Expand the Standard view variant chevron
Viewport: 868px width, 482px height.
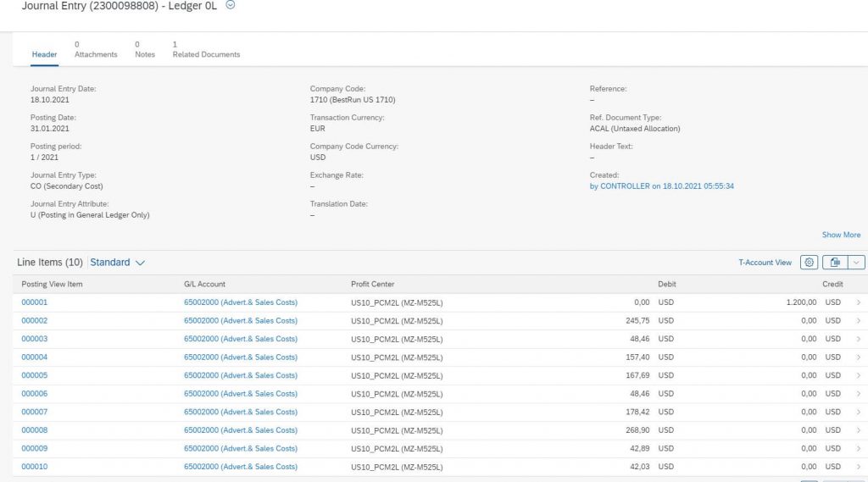pyautogui.click(x=140, y=263)
